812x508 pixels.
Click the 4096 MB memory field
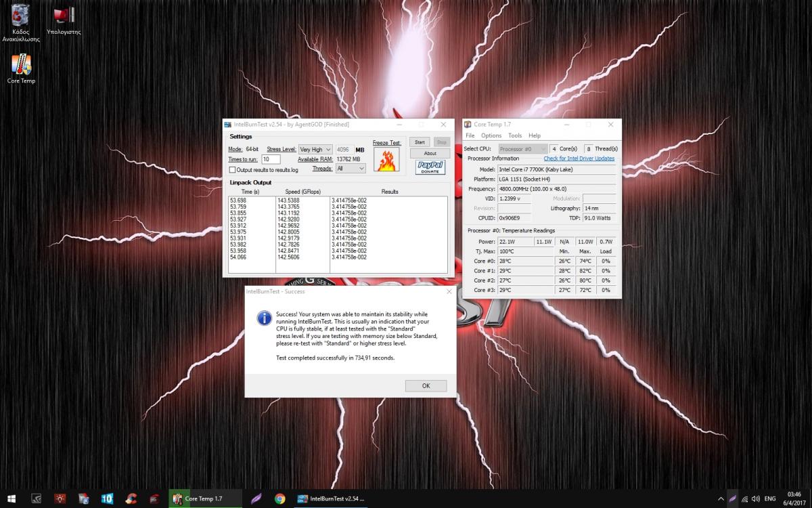coord(344,150)
